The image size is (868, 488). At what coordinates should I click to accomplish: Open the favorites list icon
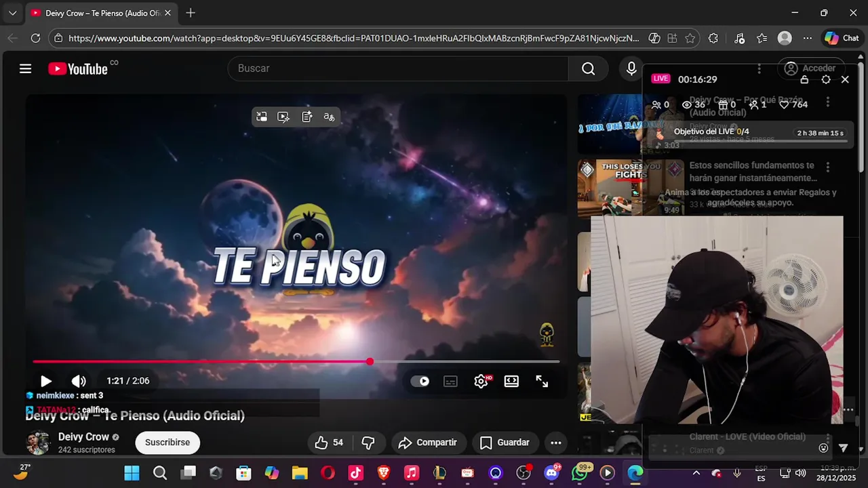click(762, 39)
